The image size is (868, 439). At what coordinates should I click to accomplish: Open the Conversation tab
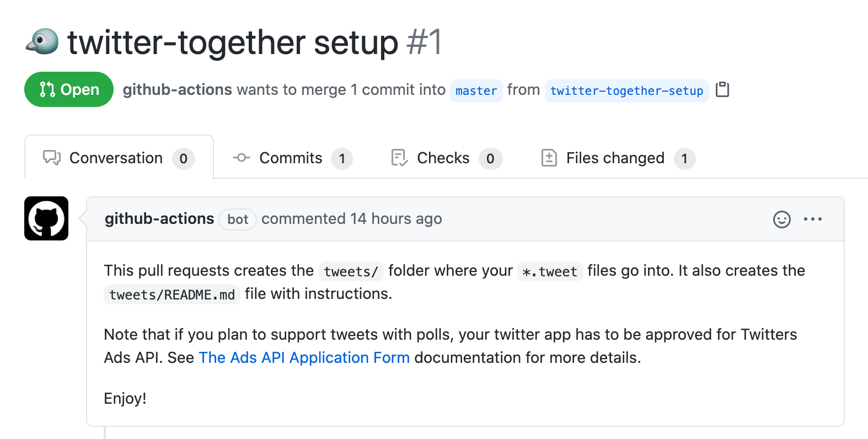tap(115, 158)
